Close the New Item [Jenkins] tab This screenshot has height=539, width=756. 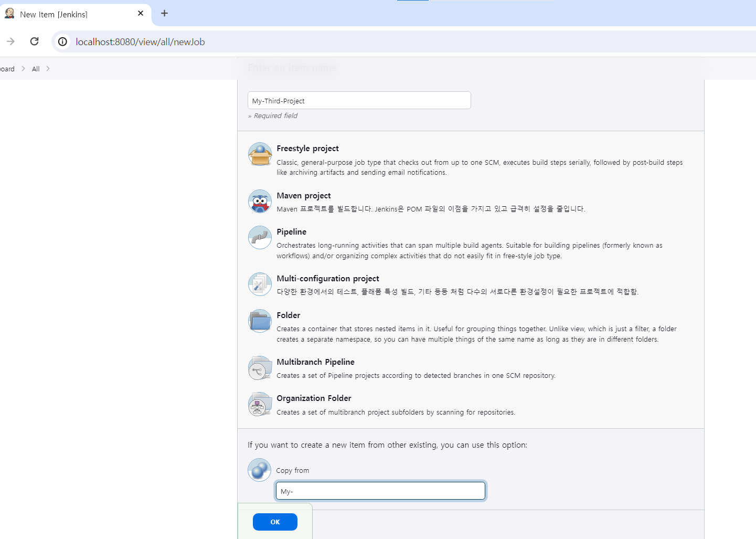pyautogui.click(x=141, y=14)
